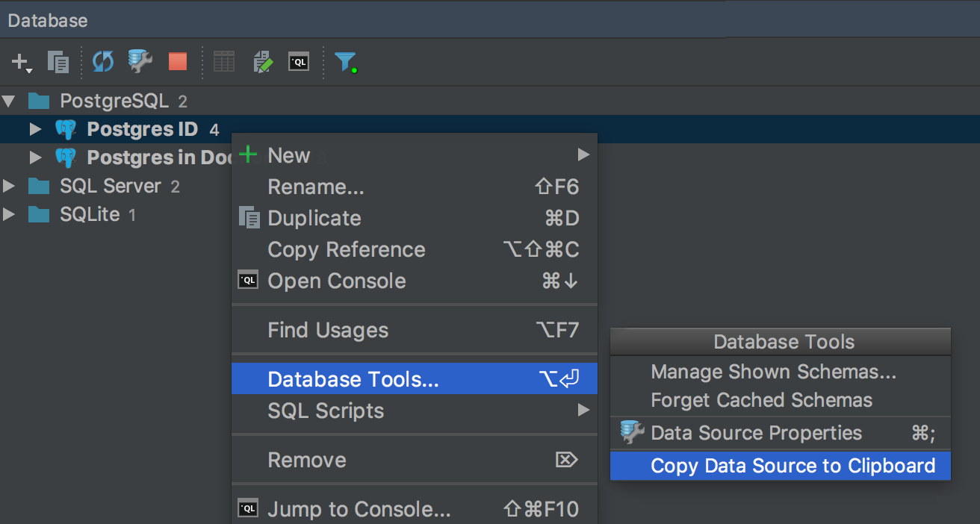Image resolution: width=980 pixels, height=524 pixels.
Task: Select the PostgreSQL group label
Action: [x=114, y=101]
